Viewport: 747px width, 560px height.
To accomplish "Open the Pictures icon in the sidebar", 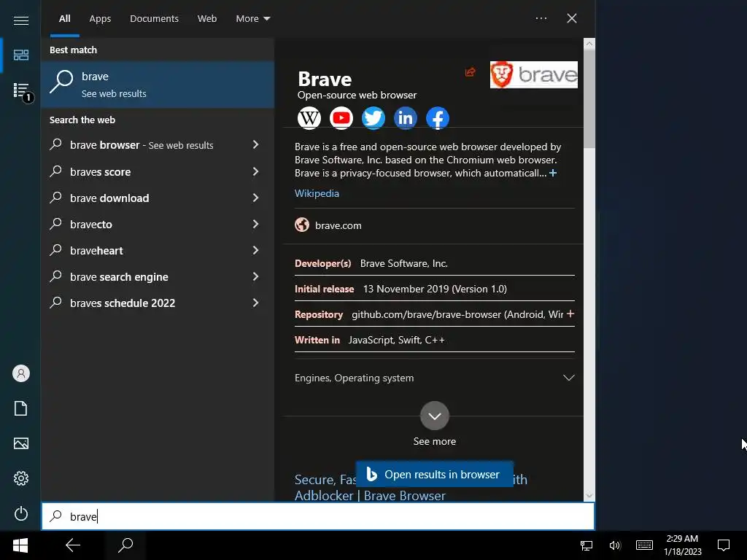I will coord(21,443).
